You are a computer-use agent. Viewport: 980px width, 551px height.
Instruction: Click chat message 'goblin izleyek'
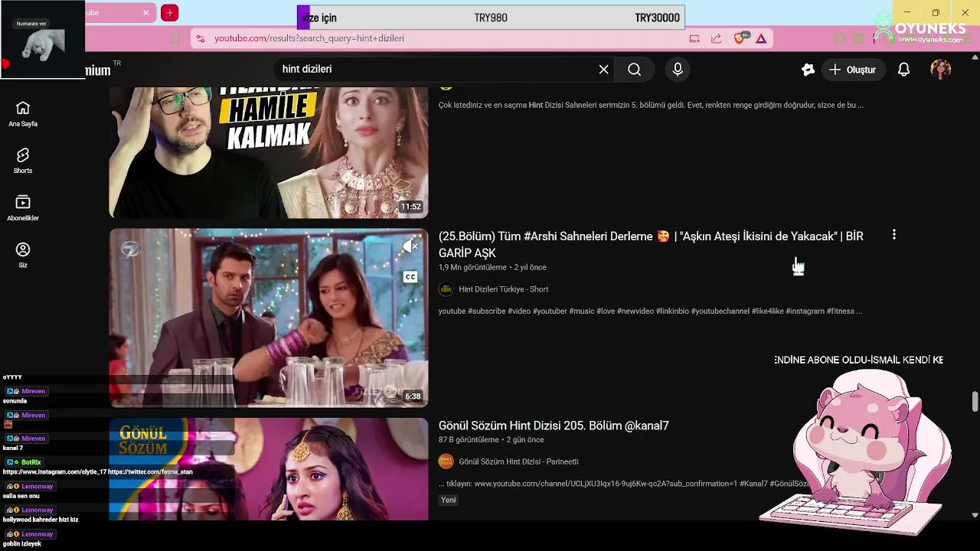point(22,543)
